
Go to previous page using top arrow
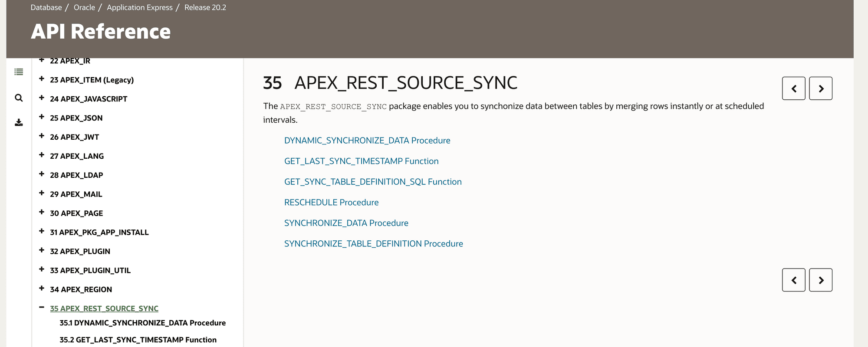[794, 88]
